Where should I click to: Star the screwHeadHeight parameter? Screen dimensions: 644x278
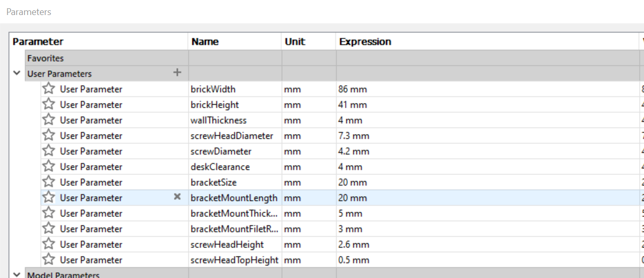pos(49,244)
